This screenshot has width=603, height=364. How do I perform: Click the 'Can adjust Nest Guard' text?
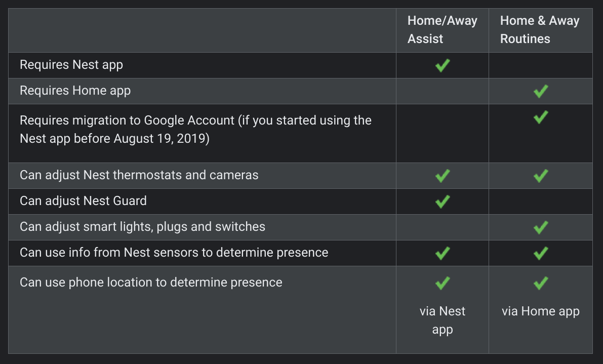[83, 201]
